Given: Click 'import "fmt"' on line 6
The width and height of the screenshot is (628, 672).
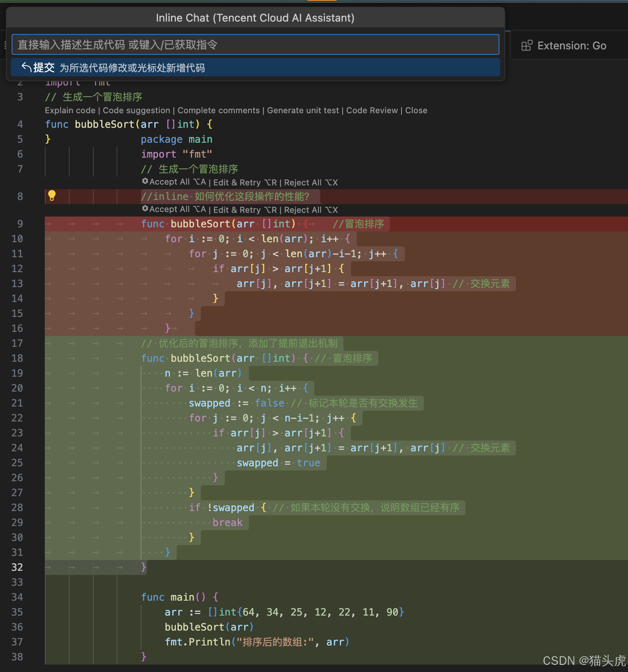Looking at the screenshot, I should click(x=177, y=154).
